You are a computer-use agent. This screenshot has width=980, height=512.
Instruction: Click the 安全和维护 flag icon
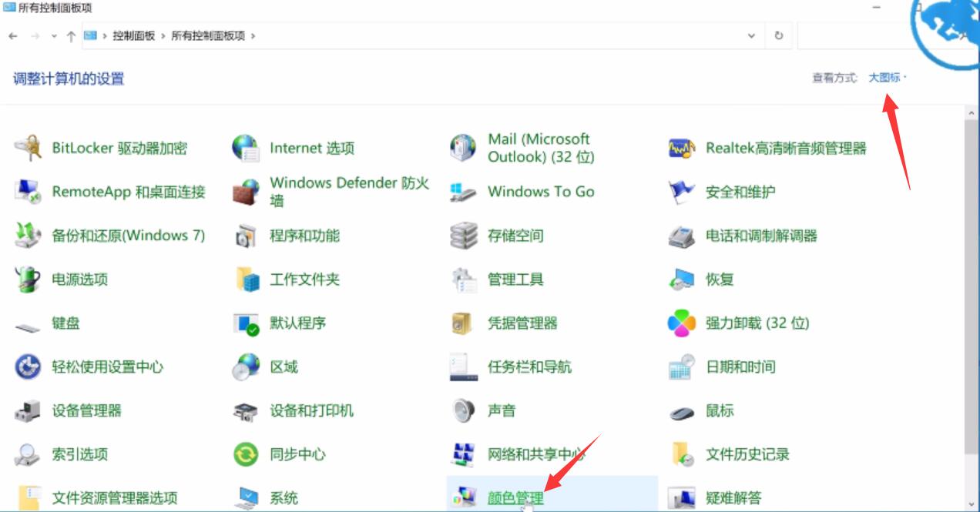(x=682, y=192)
